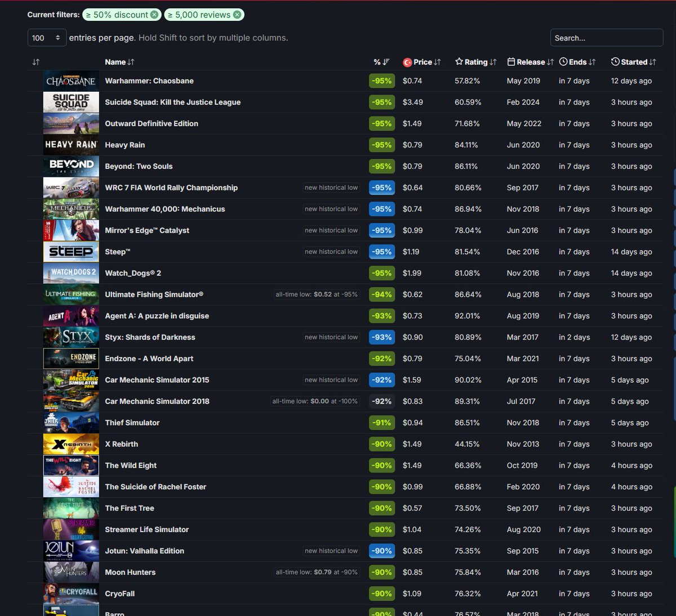Remove the 50% discount filter
This screenshot has width=676, height=616.
(x=154, y=15)
